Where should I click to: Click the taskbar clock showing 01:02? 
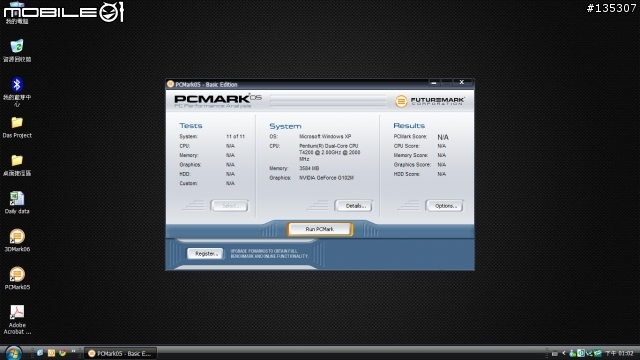tap(619, 353)
